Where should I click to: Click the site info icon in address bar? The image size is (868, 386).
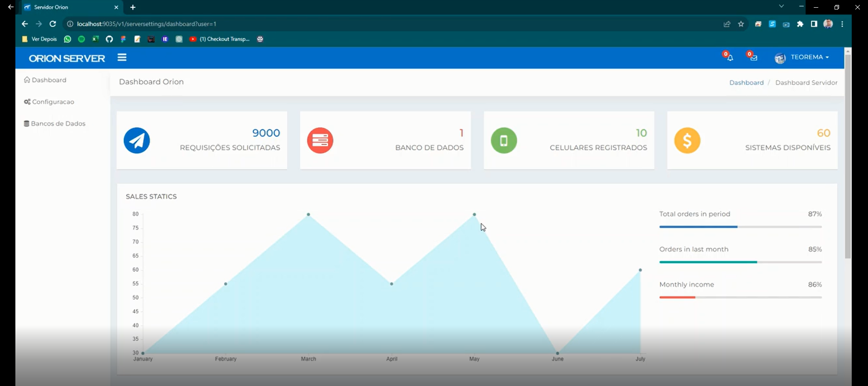pos(70,24)
